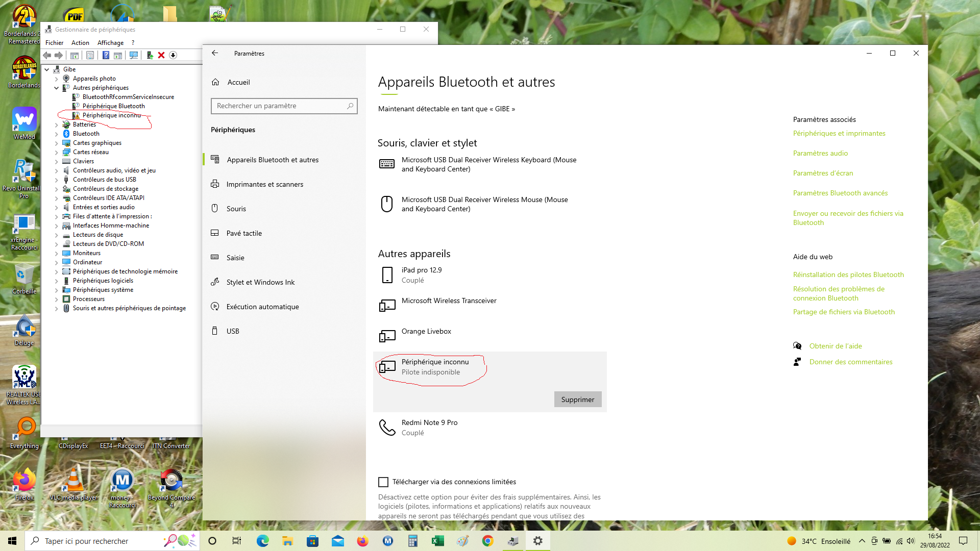Collapse Autres périphériques tree node
The image size is (980, 551).
coord(57,88)
